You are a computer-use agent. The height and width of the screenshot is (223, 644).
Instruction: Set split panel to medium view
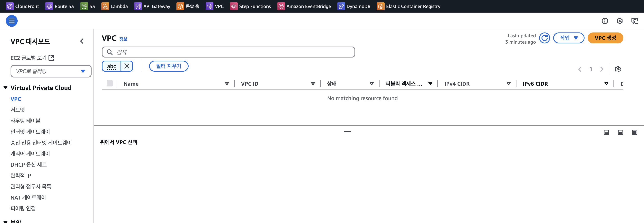click(x=621, y=132)
